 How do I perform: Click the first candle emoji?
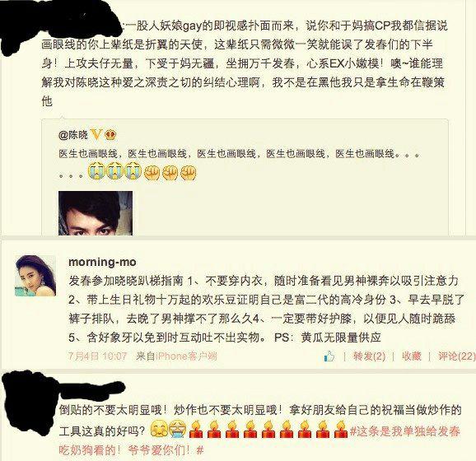pyautogui.click(x=196, y=429)
